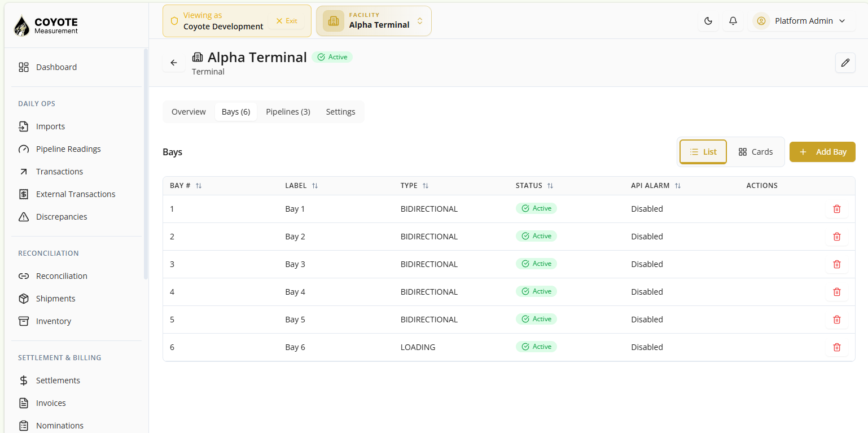The height and width of the screenshot is (433, 868).
Task: Delete Bay 6 with trash icon
Action: tap(836, 347)
